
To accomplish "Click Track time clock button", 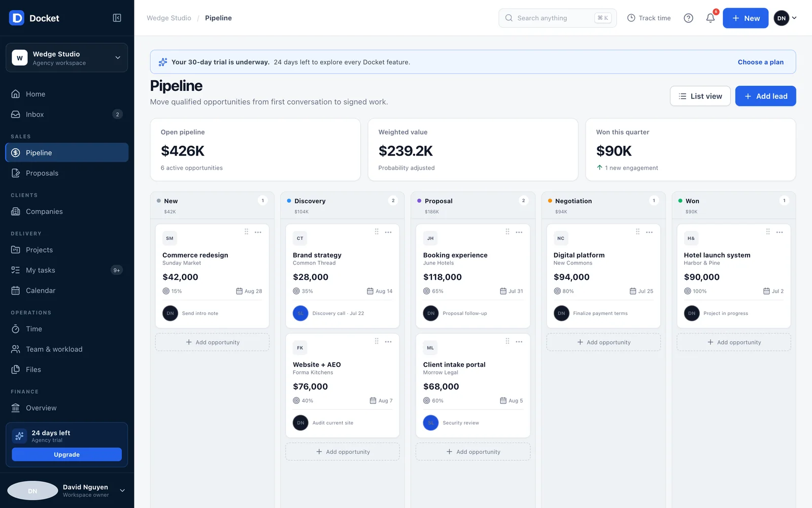I will pos(649,18).
